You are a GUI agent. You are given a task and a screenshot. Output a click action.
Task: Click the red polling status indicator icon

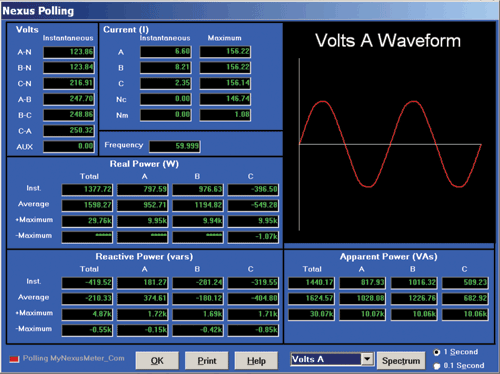click(x=14, y=359)
